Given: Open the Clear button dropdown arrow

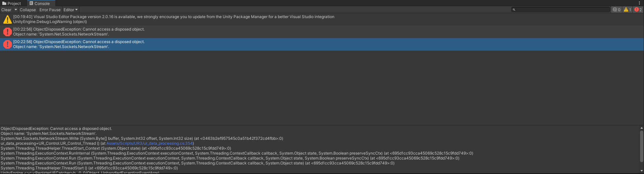Looking at the screenshot, I should pyautogui.click(x=15, y=10).
